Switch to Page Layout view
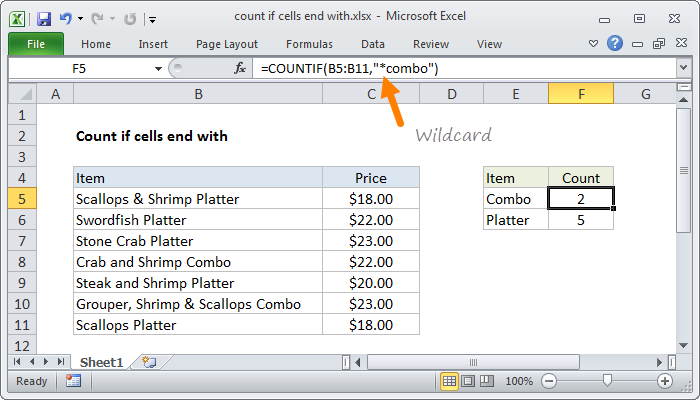The width and height of the screenshot is (700, 400). pos(469,381)
